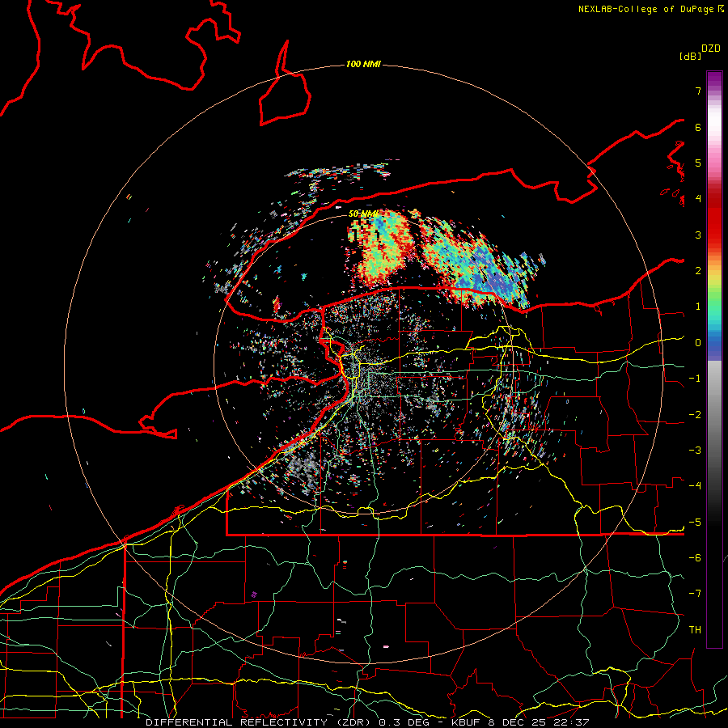Click the 3 value on color scale
The height and width of the screenshot is (728, 728).
click(x=698, y=235)
